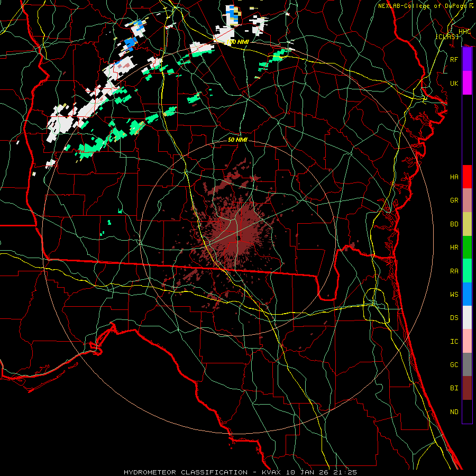Click the white DS legend swatch

click(467, 317)
